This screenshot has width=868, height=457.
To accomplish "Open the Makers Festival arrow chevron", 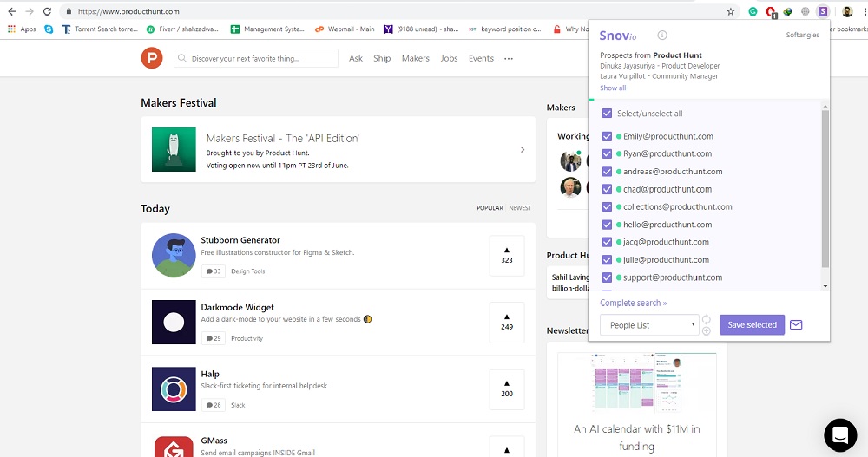I will 522,149.
